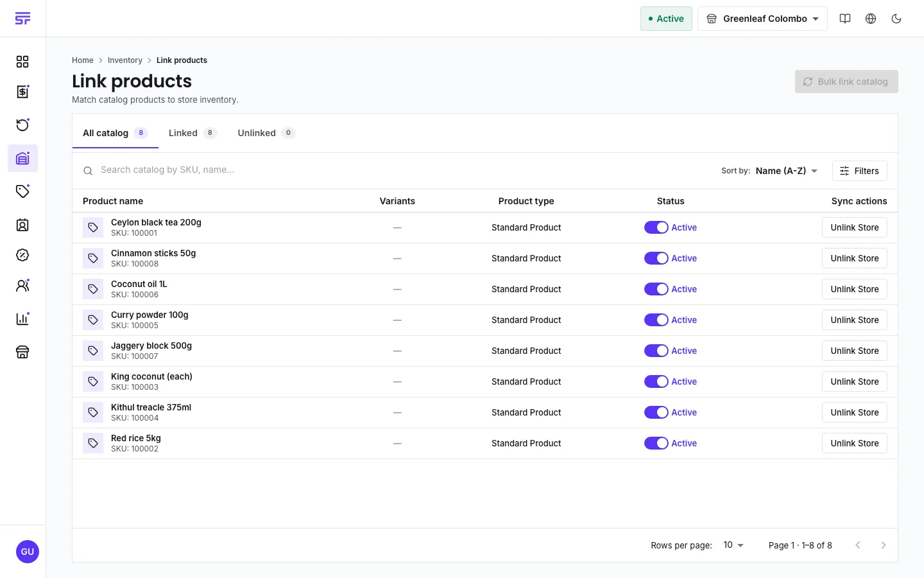
Task: Open the Sort by Name (A-Z) dropdown
Action: 787,171
